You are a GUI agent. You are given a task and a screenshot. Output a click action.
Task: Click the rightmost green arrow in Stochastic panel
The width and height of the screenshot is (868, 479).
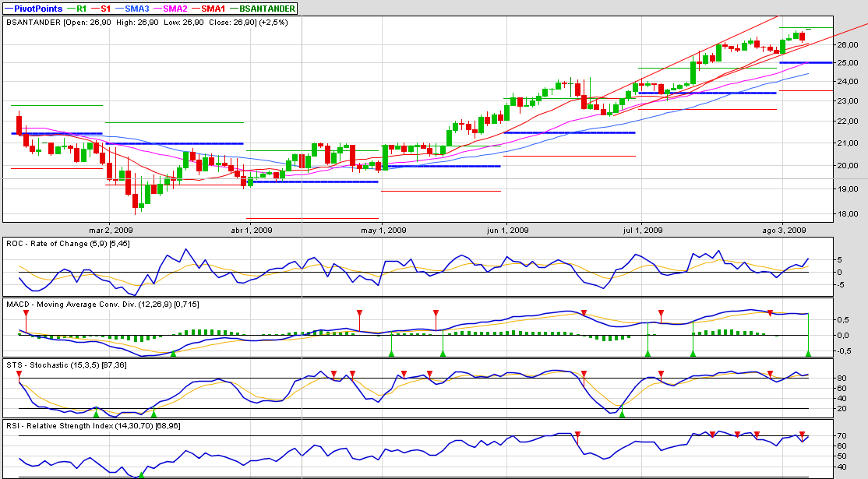[622, 413]
